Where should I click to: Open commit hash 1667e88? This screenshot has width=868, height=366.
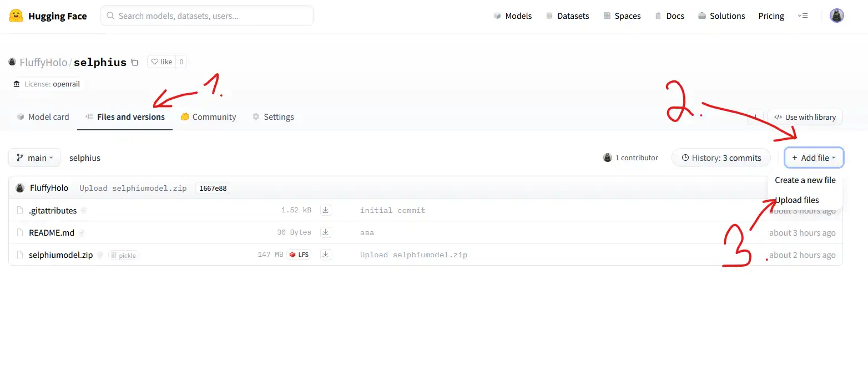click(x=213, y=188)
